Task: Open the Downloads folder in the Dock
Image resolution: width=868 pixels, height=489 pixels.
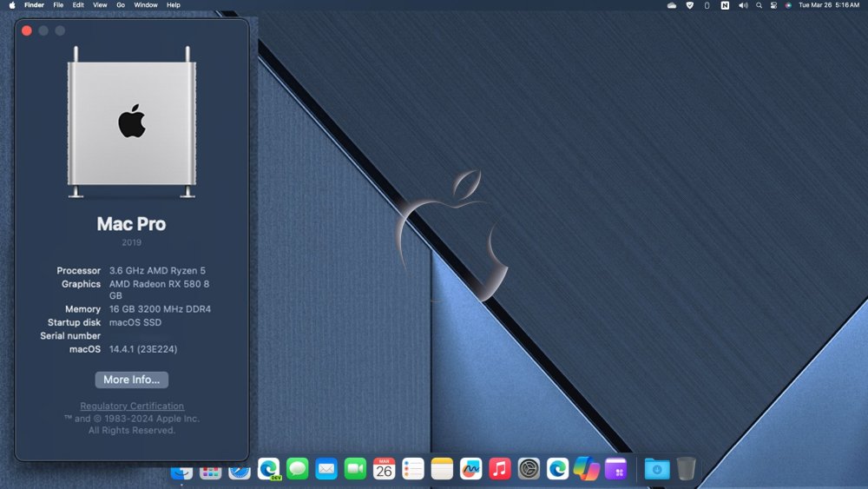Action: tap(656, 469)
